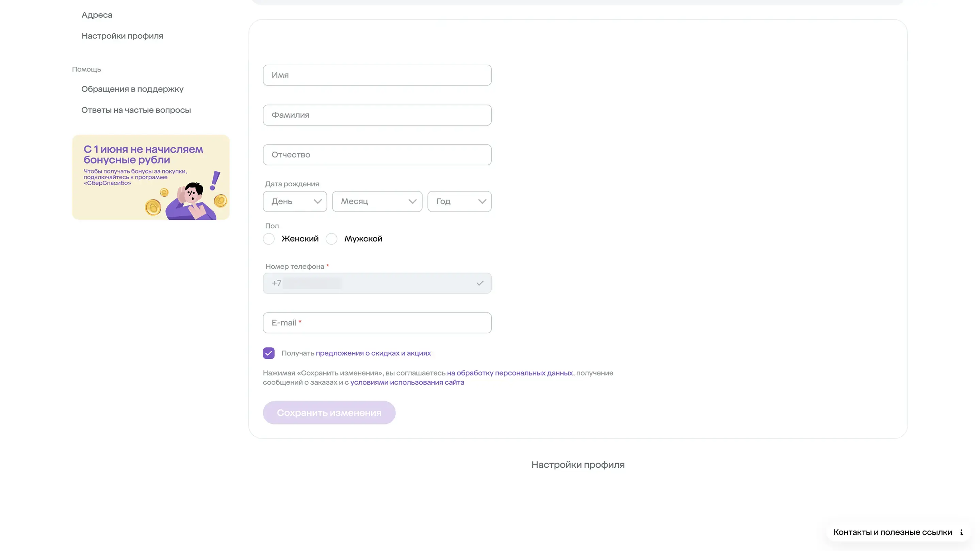
Task: Expand the Месяц birth month dropdown
Action: pos(377,202)
